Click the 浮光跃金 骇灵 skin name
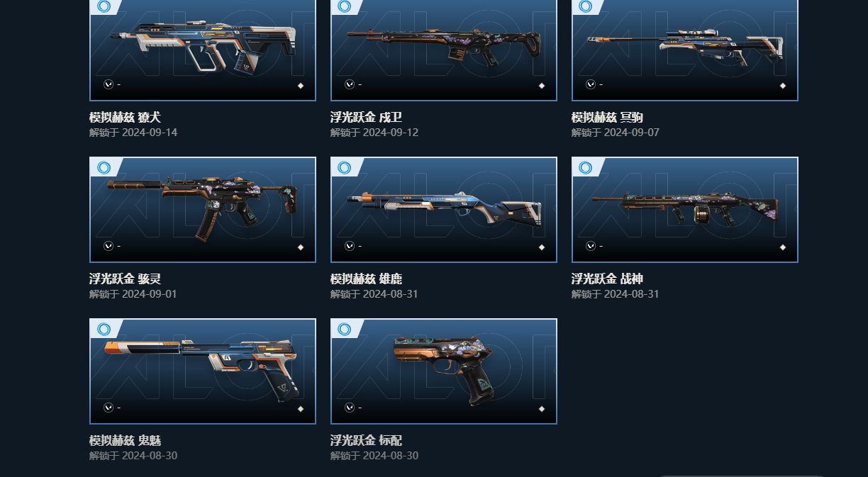Screen dimensions: 868x477 point(125,279)
